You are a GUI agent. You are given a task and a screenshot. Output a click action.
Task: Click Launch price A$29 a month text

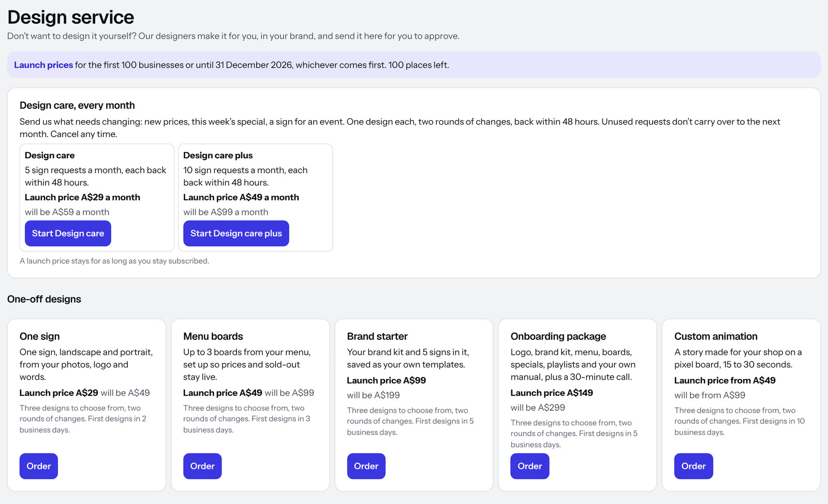(x=82, y=197)
